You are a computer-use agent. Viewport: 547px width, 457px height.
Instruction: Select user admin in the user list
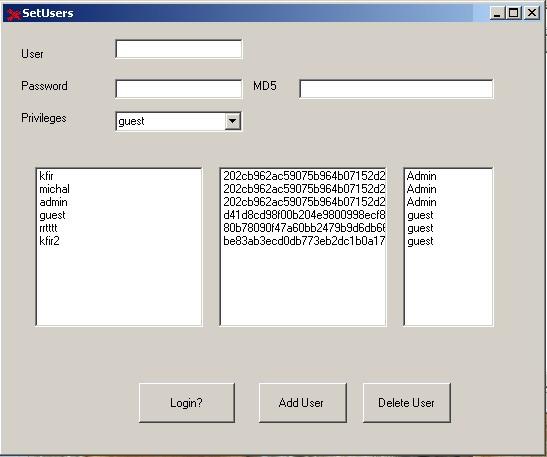click(x=119, y=202)
